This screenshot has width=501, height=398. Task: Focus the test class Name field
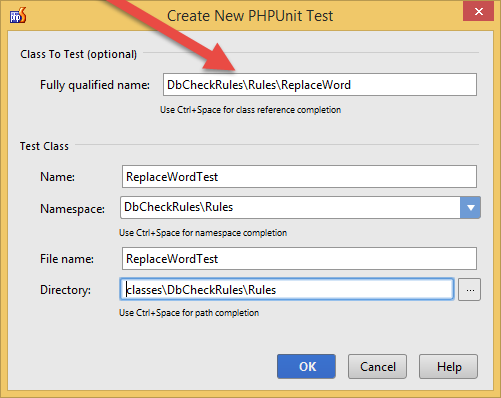[x=299, y=177]
